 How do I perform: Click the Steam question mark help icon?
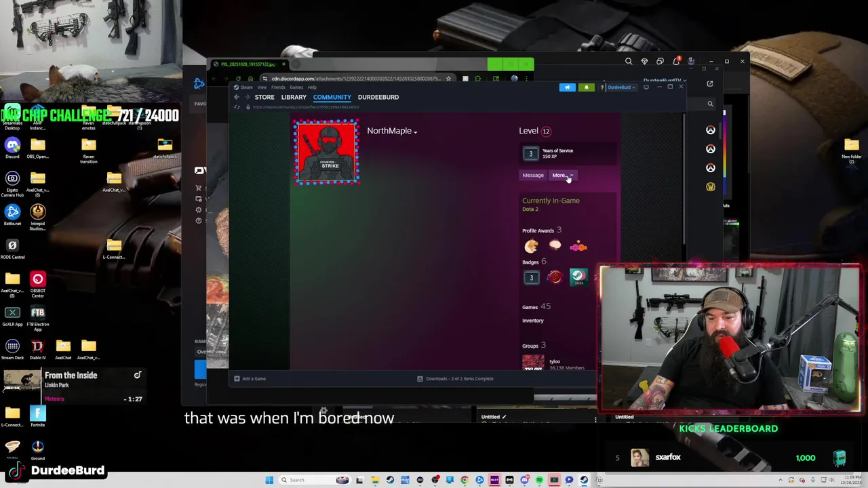pos(601,87)
